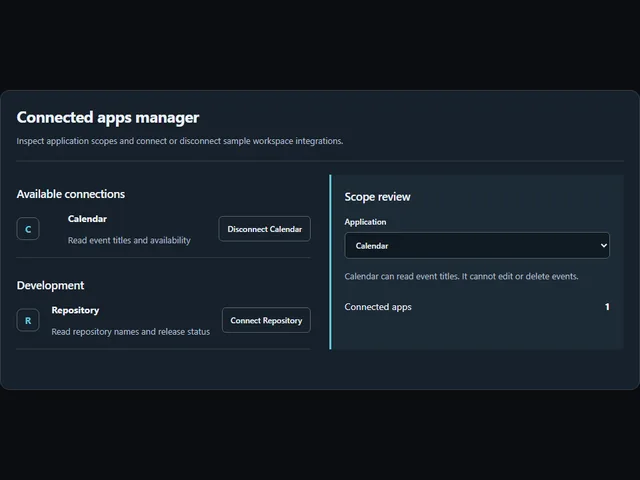Click the "Development" section heading

click(x=50, y=285)
